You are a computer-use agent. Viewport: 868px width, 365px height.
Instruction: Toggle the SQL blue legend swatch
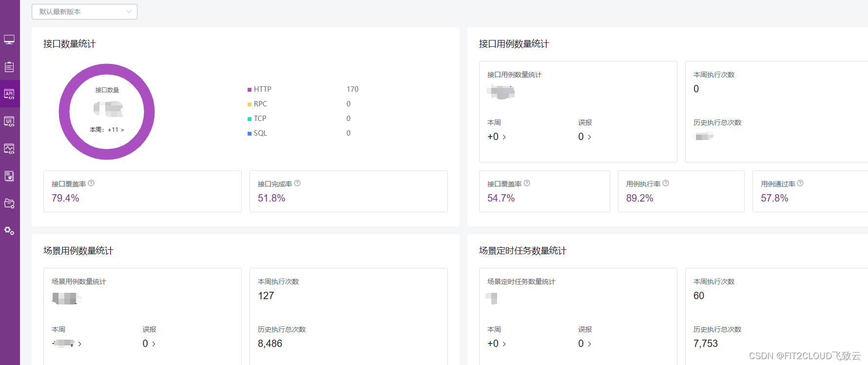pyautogui.click(x=250, y=134)
